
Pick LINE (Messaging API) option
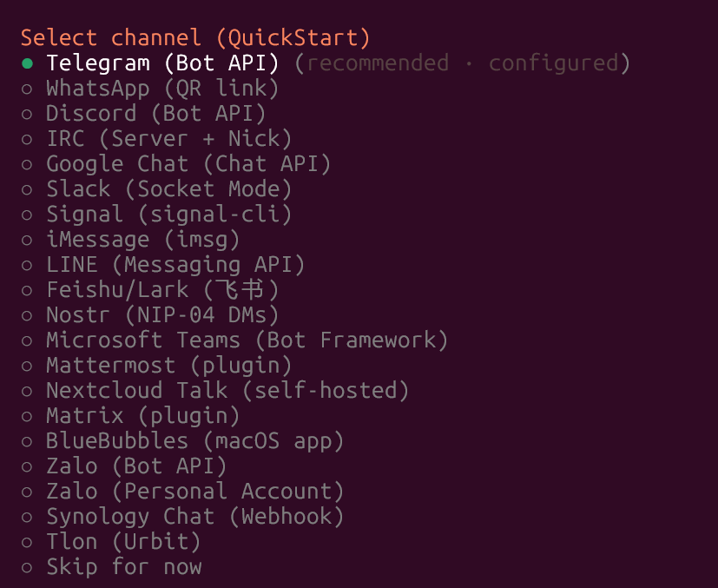[175, 265]
